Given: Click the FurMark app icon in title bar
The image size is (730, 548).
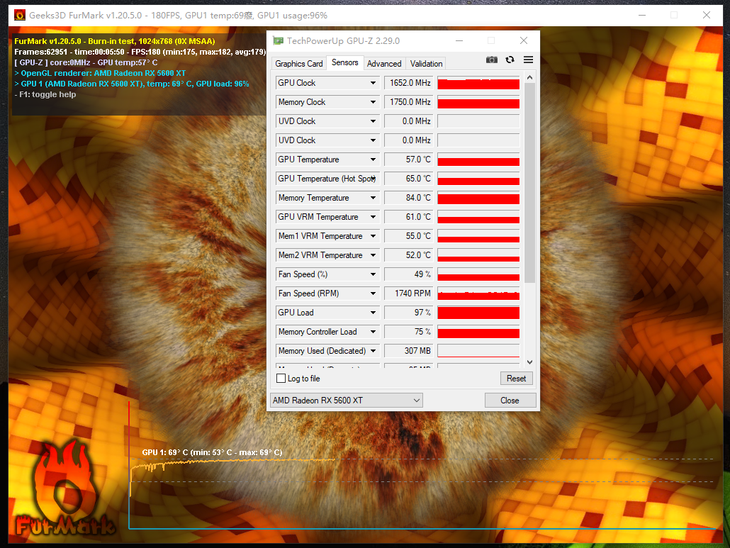Looking at the screenshot, I should coord(19,15).
